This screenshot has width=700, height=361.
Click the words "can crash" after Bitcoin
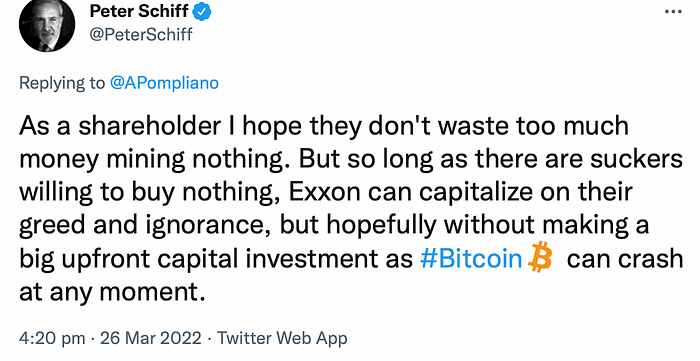pos(625,259)
